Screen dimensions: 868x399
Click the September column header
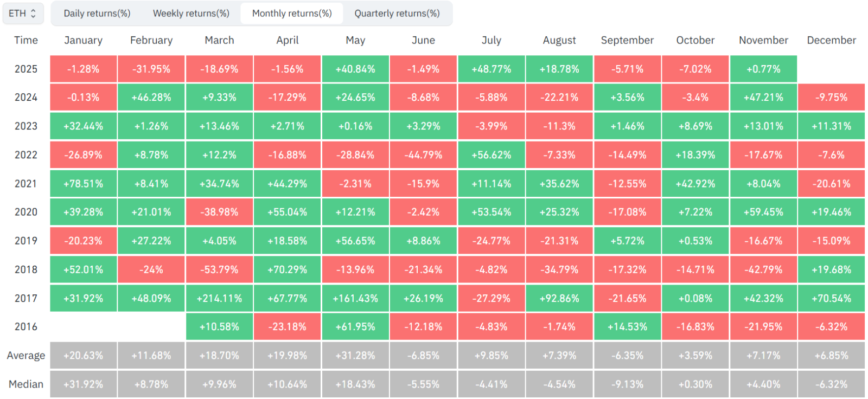pyautogui.click(x=627, y=40)
